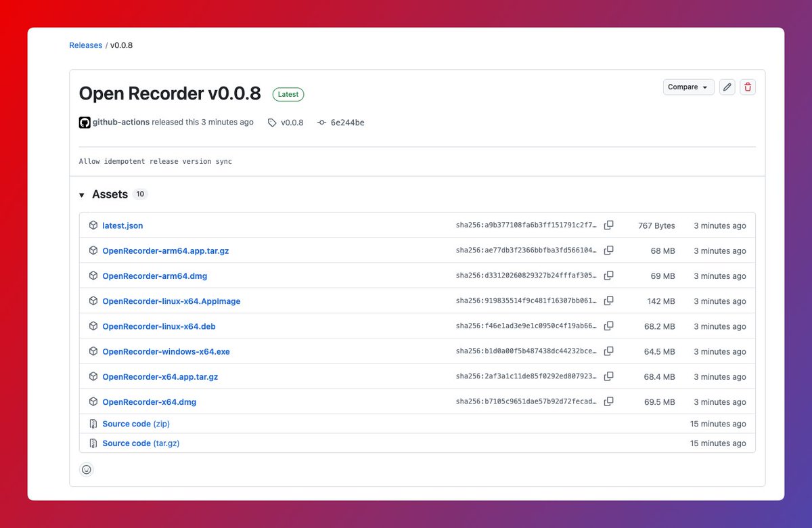This screenshot has width=812, height=528.
Task: Click the pencil edit release icon
Action: tap(727, 87)
